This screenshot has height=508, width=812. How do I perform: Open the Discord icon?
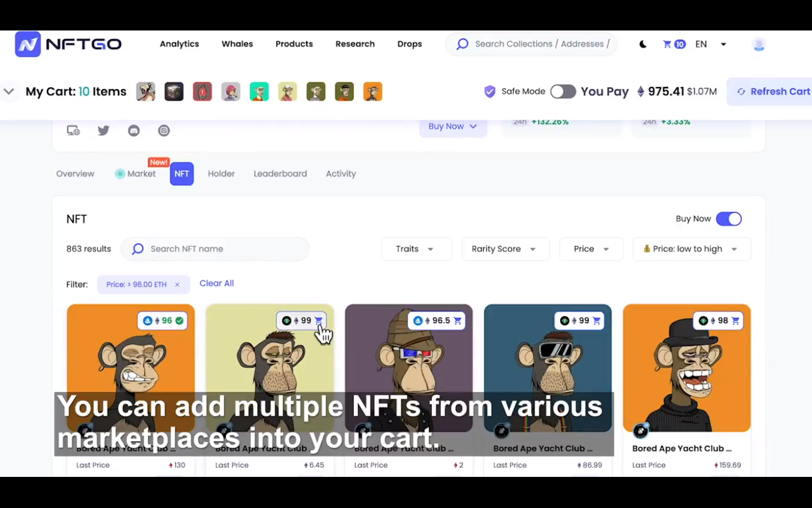pos(134,130)
